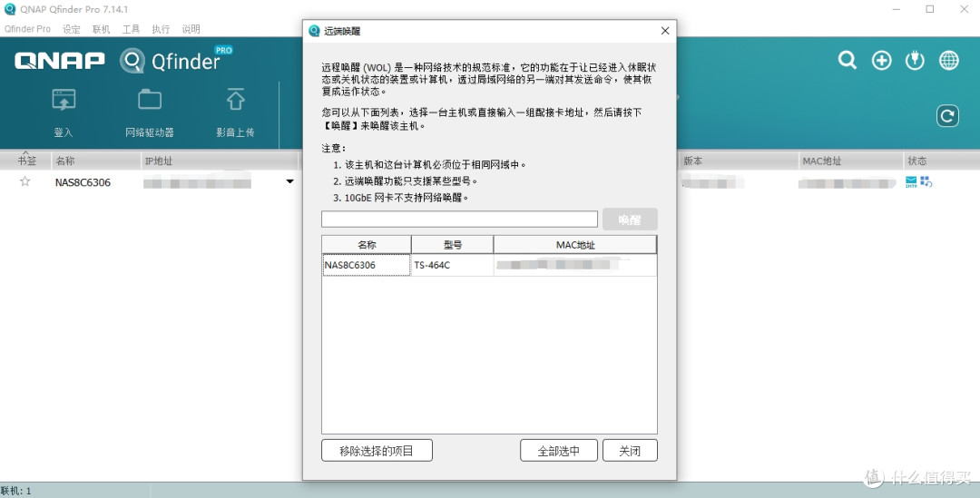This screenshot has width=980, height=498.
Task: Click the search magnifier icon in Qfinder
Action: tap(848, 61)
